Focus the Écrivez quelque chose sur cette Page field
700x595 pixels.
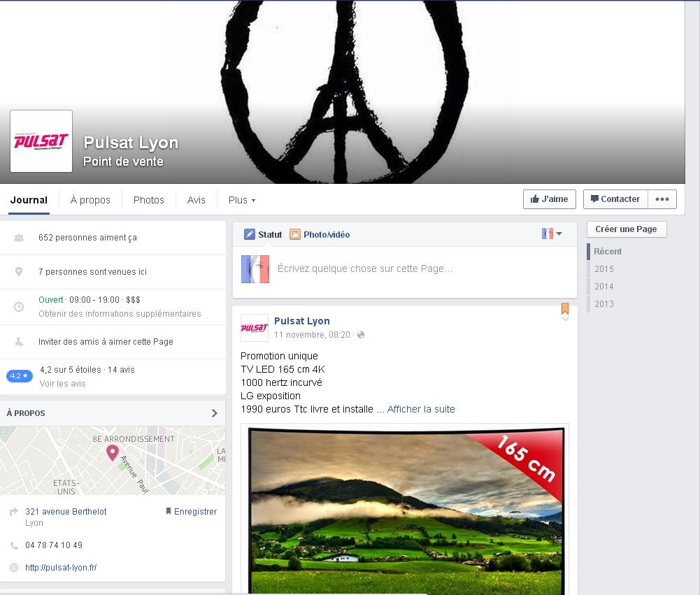point(365,268)
